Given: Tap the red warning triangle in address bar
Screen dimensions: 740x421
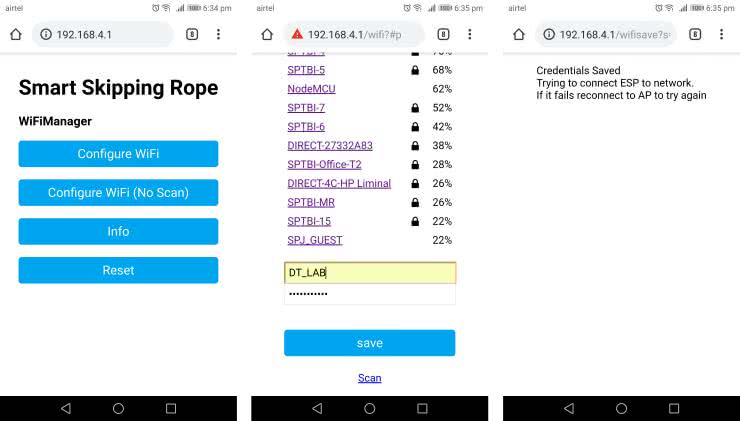Looking at the screenshot, I should click(x=299, y=34).
